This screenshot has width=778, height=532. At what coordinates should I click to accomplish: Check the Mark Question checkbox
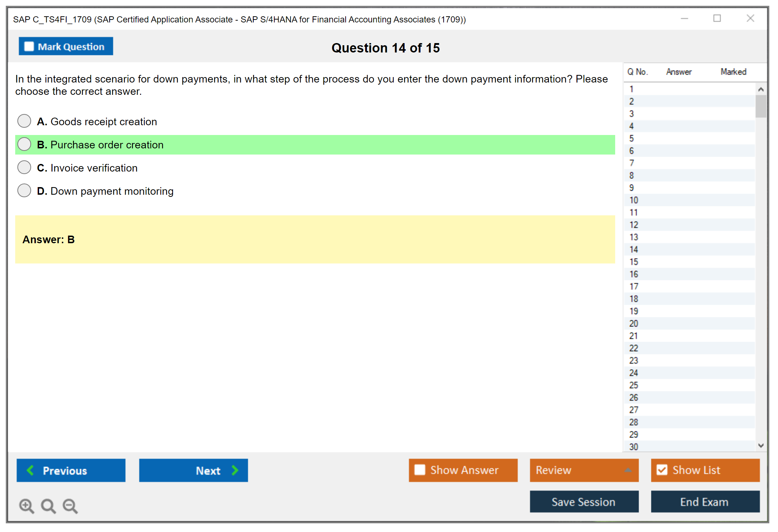[29, 46]
